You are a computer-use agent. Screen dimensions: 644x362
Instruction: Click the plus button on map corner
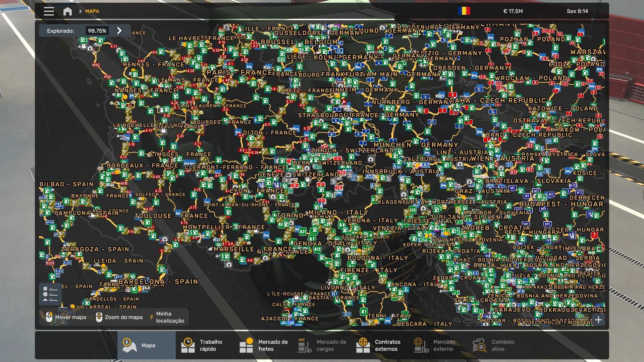pos(598,320)
